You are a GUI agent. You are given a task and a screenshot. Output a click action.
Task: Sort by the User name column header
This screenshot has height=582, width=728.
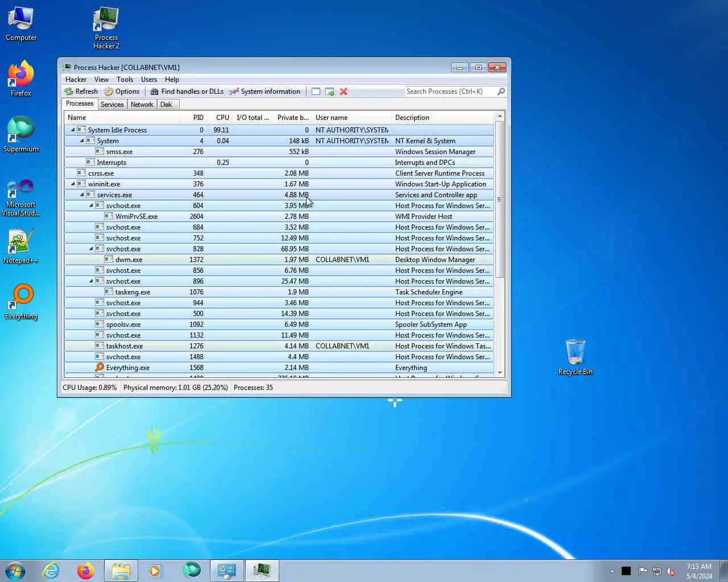pyautogui.click(x=352, y=118)
